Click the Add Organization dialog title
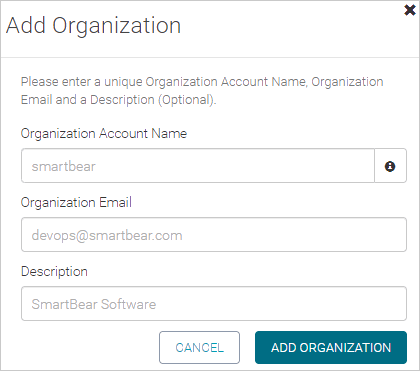420x371 pixels. point(94,26)
